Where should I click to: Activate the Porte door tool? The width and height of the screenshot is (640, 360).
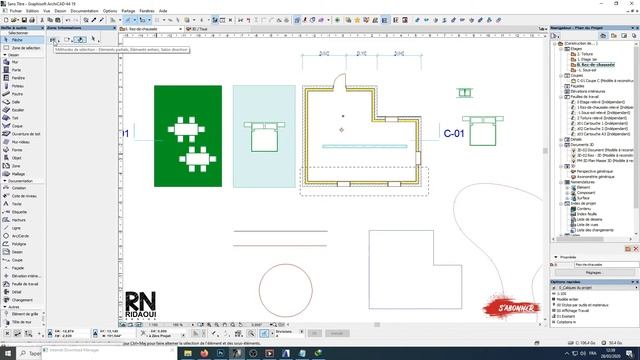tap(22, 70)
